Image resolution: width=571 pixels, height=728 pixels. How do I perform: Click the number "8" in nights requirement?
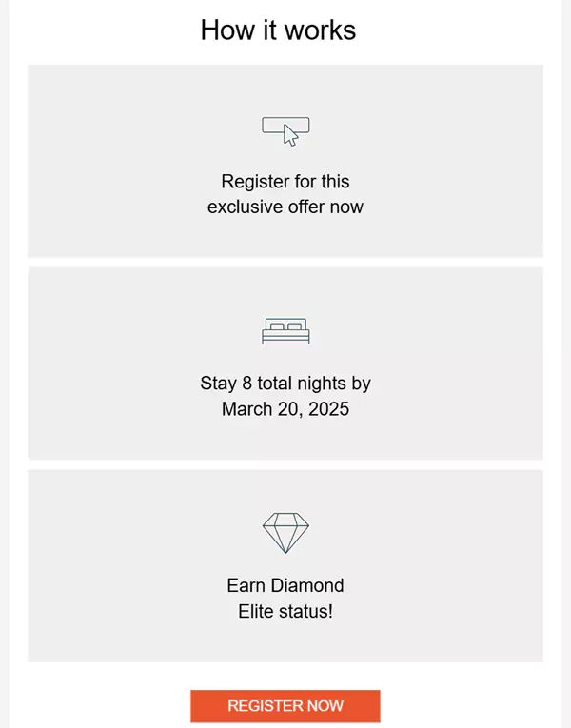tap(247, 384)
